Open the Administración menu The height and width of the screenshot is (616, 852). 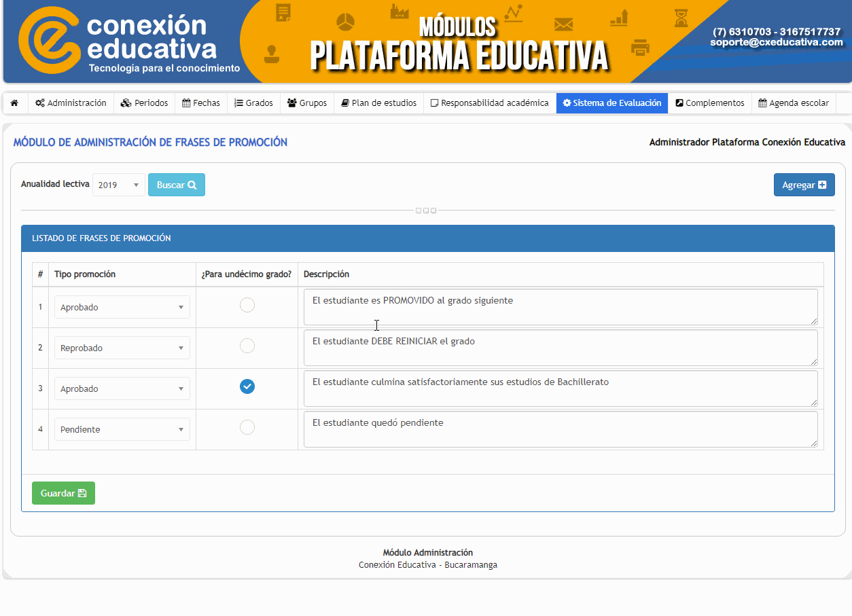(71, 103)
